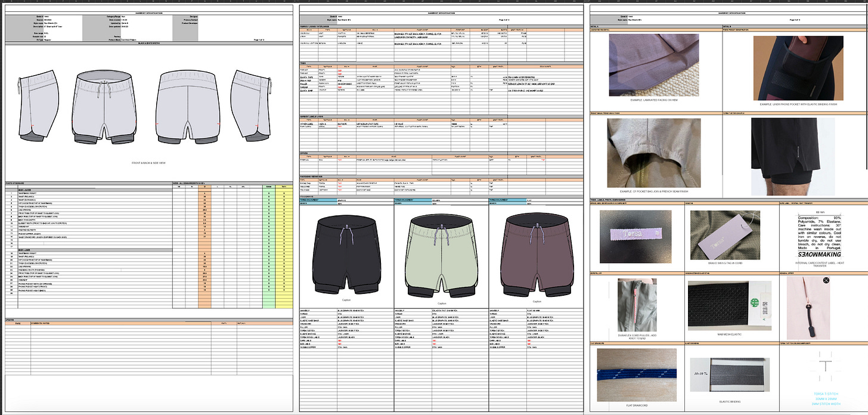Open the laminated facing on hem photo
The image size is (868, 415).
[x=654, y=64]
